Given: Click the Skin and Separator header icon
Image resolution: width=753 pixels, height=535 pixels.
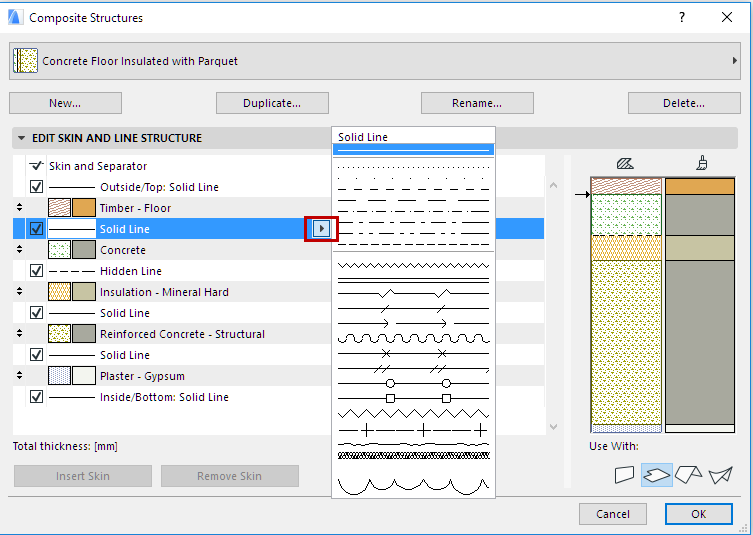Looking at the screenshot, I should pos(36,166).
